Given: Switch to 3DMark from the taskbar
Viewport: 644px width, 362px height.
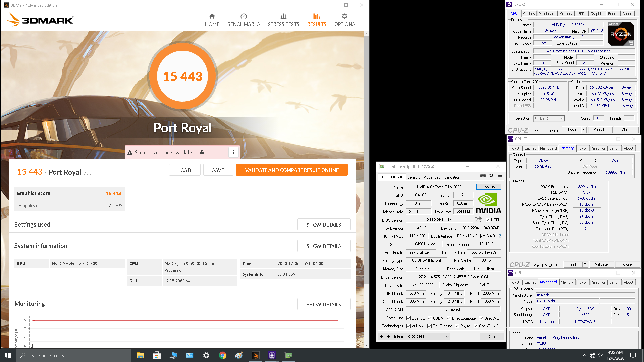Looking at the screenshot, I should (x=255, y=355).
